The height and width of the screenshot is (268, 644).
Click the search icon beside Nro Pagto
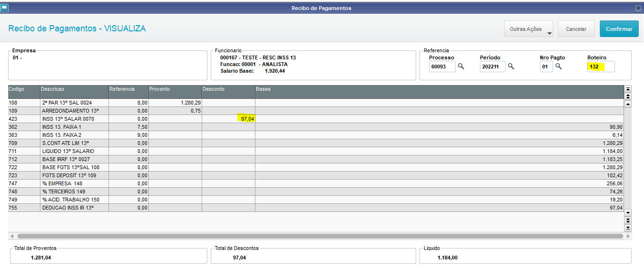coord(559,67)
